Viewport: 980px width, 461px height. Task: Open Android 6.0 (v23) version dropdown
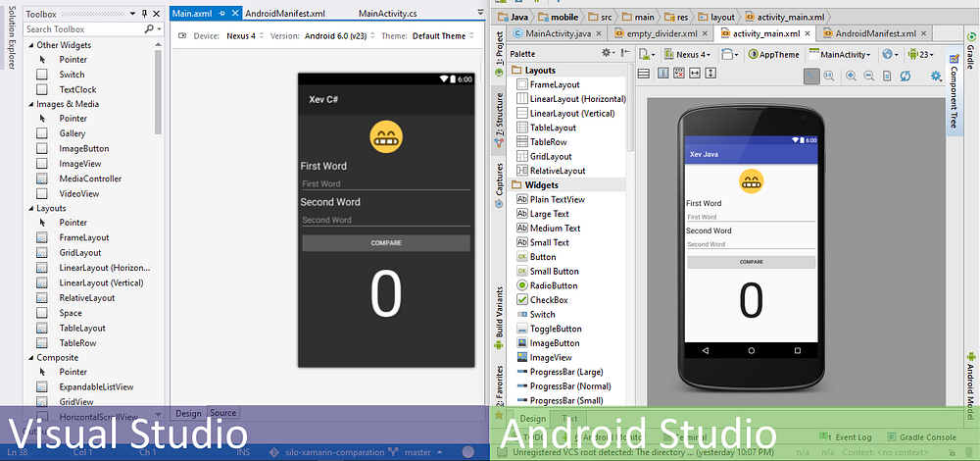pos(340,36)
